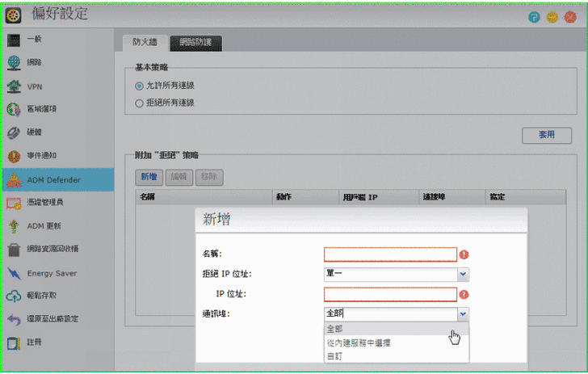Open the VPN sidebar icon
588x374 pixels.
tap(14, 86)
